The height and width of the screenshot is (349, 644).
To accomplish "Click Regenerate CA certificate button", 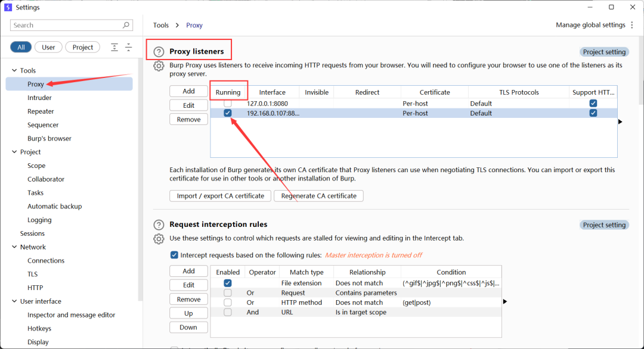I will (318, 196).
